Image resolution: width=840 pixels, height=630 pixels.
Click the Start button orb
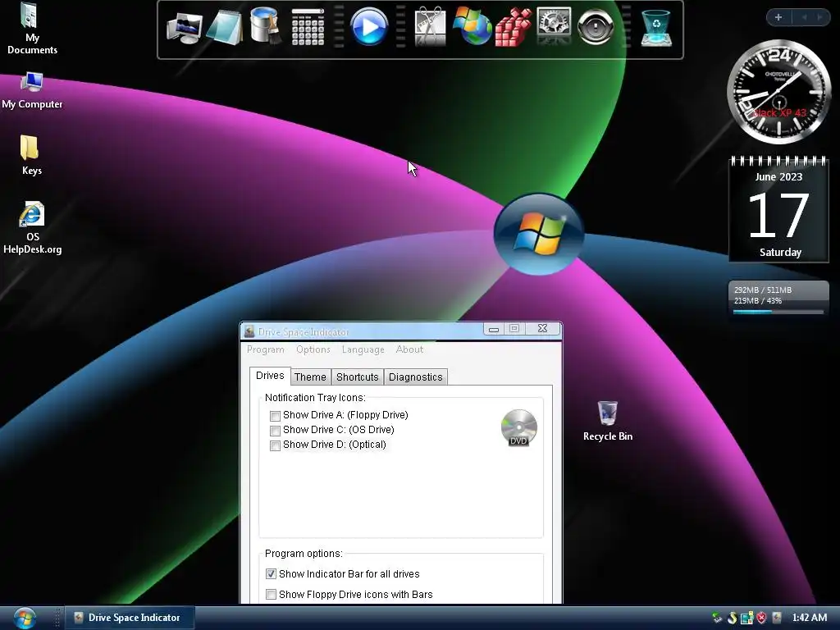coord(24,618)
